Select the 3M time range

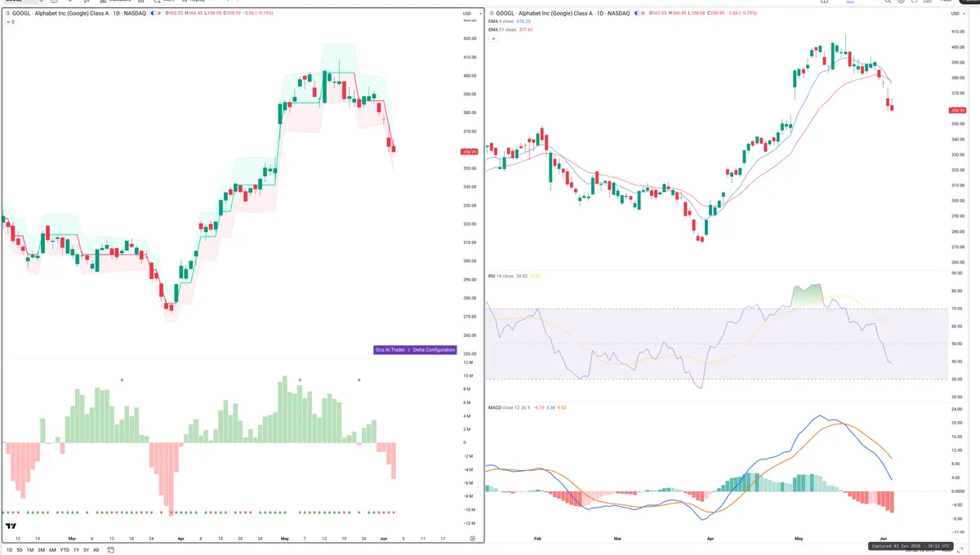point(42,550)
